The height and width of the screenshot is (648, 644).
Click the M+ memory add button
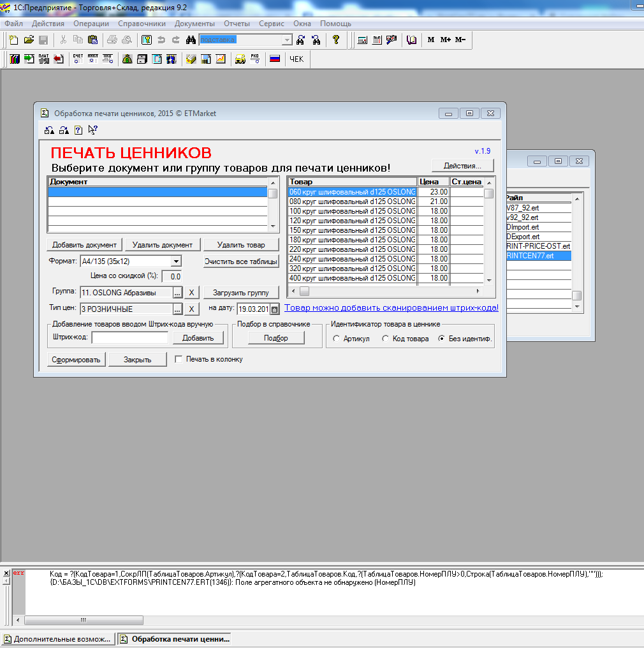pyautogui.click(x=445, y=40)
